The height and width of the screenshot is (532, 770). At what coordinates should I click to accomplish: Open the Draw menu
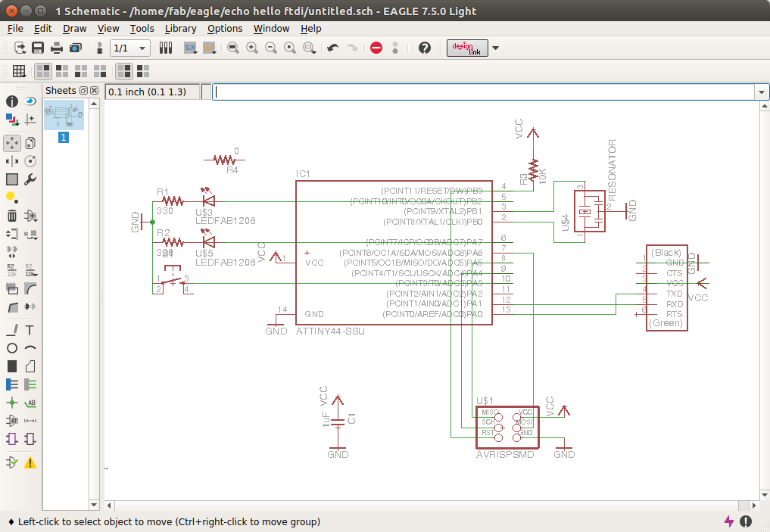(75, 29)
